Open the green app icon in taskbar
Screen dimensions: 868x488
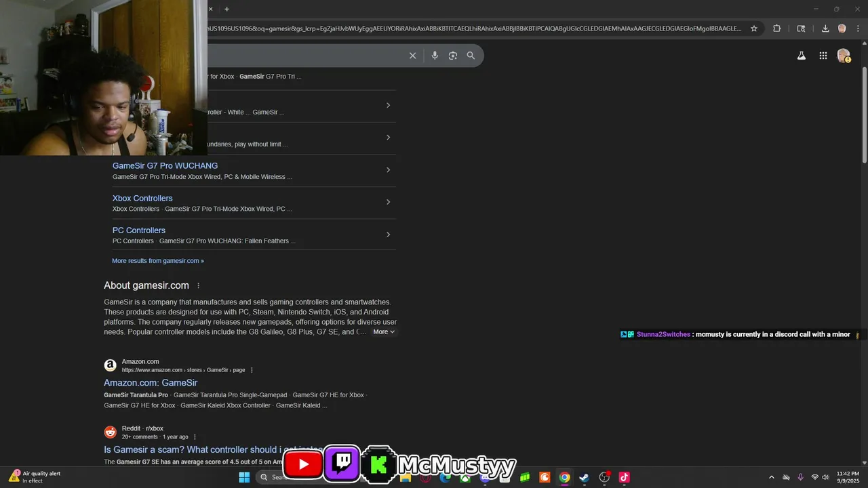pos(525,477)
